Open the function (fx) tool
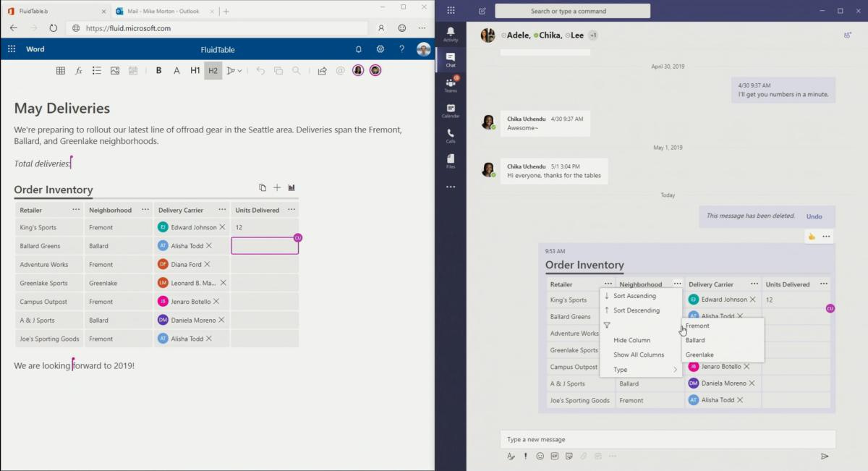Screen dimensions: 868x471 tap(79, 70)
